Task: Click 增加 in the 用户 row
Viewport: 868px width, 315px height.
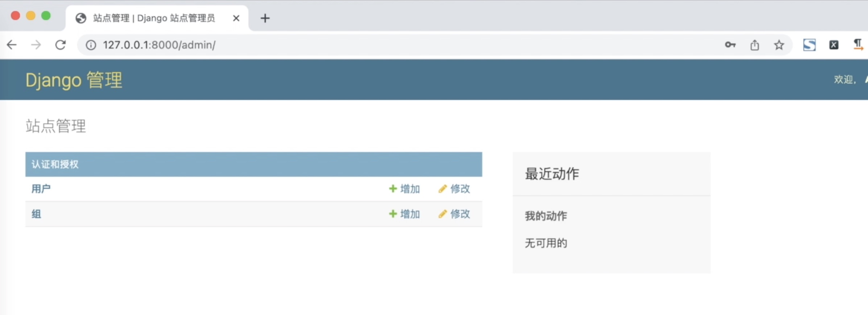Action: pos(405,189)
